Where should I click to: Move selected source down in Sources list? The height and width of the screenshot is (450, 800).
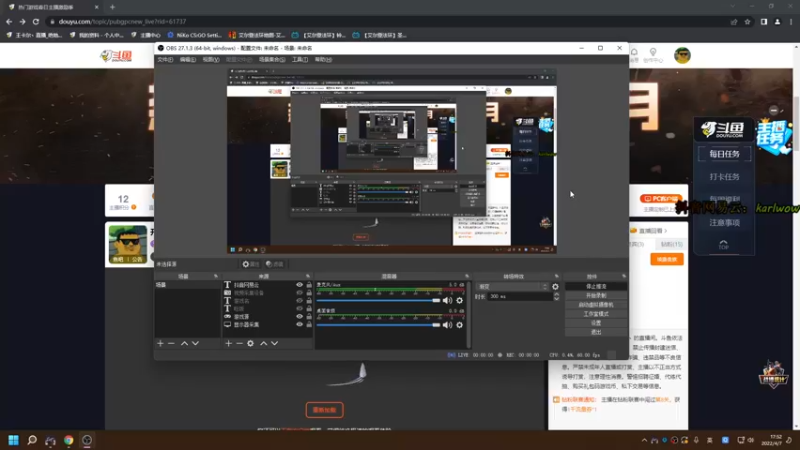(x=274, y=343)
